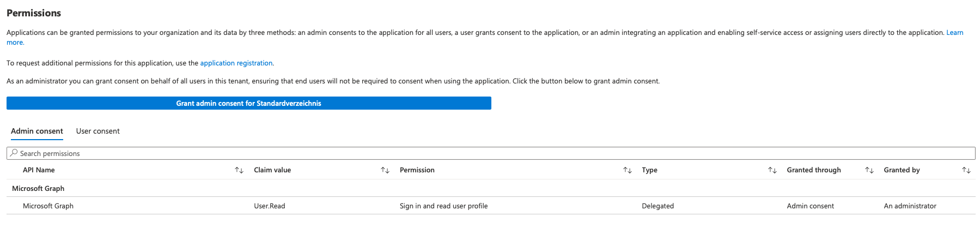Sort by Permission column arrows

click(627, 170)
